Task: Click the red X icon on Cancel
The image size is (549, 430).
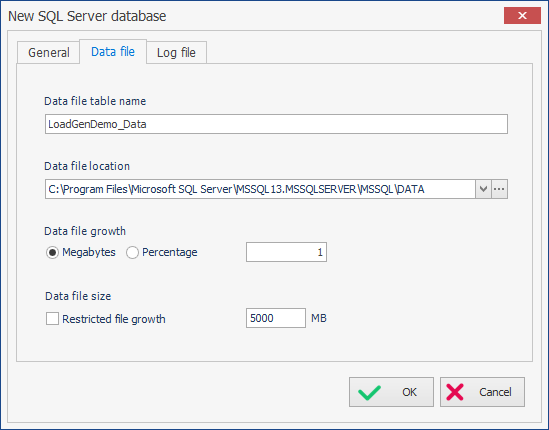Action: pos(455,392)
